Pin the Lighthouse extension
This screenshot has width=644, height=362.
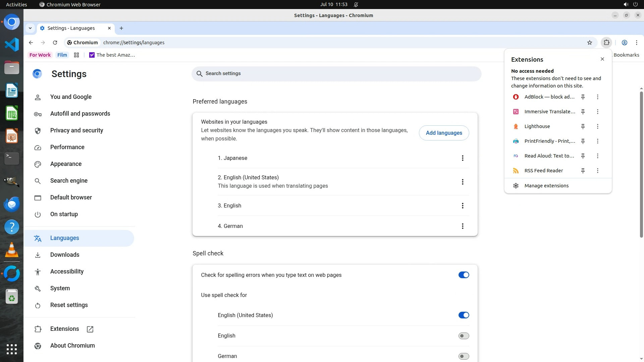[583, 126]
